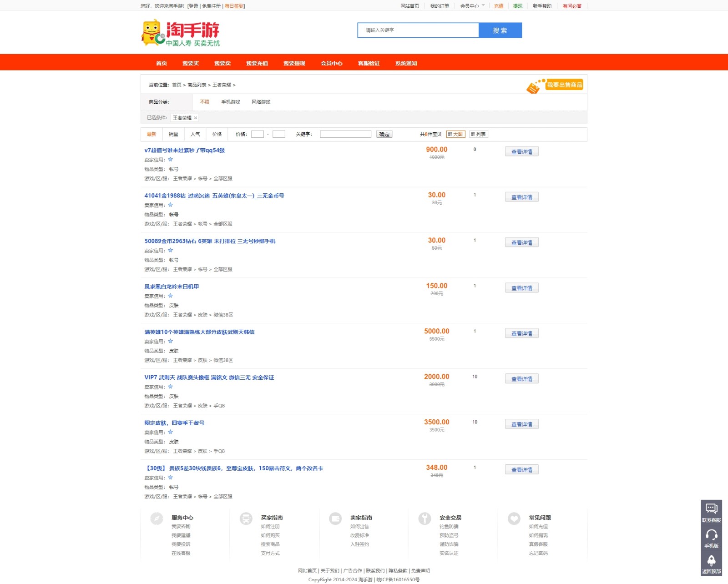
Task: Switch to 大图 view
Action: [455, 134]
